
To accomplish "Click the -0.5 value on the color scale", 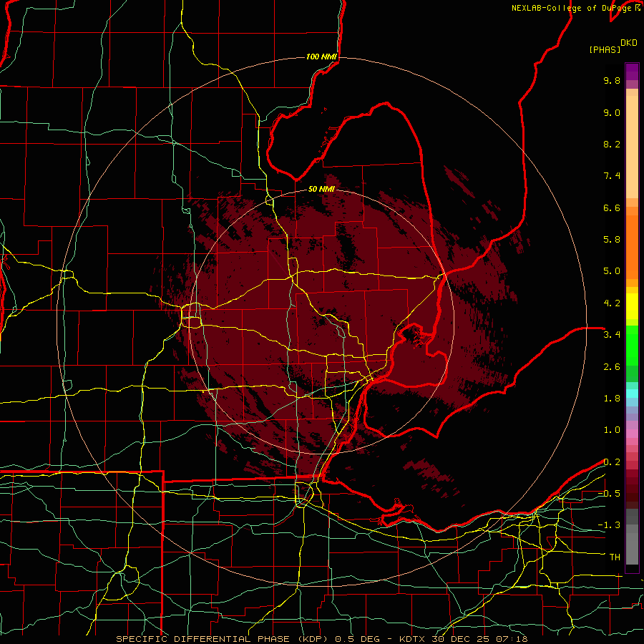I will point(609,494).
